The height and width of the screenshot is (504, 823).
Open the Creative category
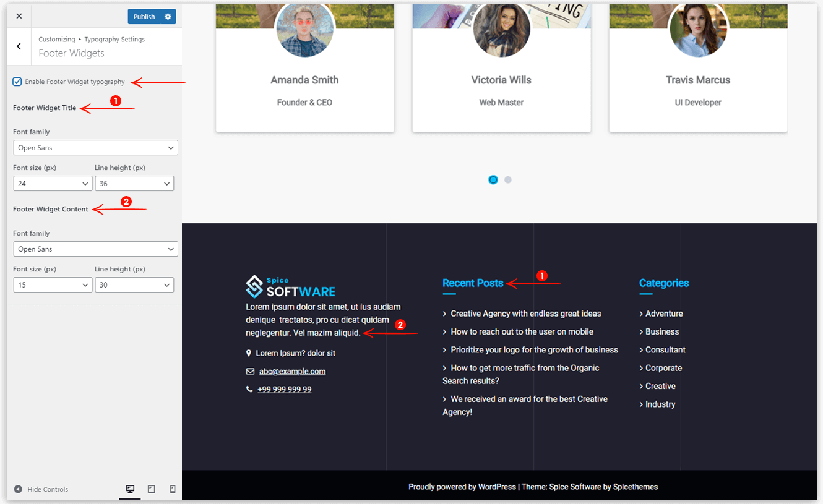pos(660,386)
